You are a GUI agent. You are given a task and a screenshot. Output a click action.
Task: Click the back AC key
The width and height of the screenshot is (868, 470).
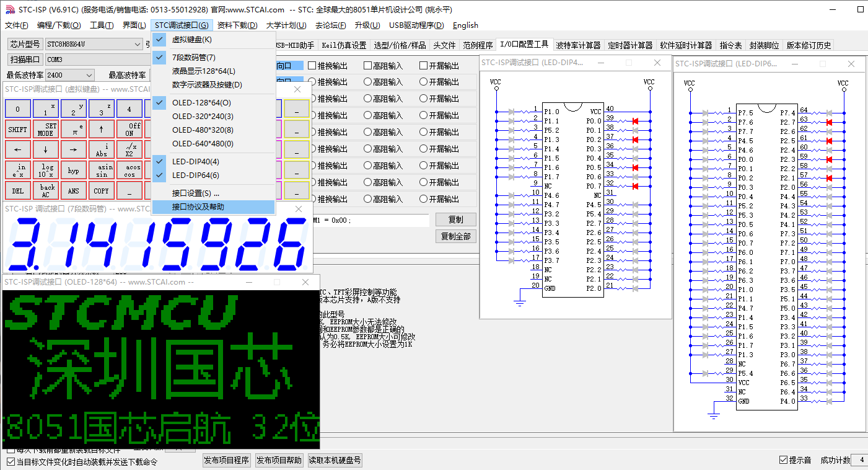(x=45, y=190)
